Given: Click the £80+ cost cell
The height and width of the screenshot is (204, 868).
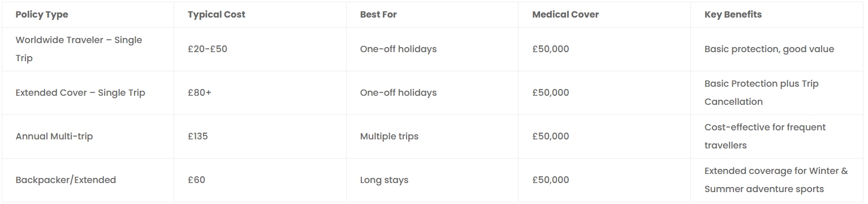Looking at the screenshot, I should point(200,93).
